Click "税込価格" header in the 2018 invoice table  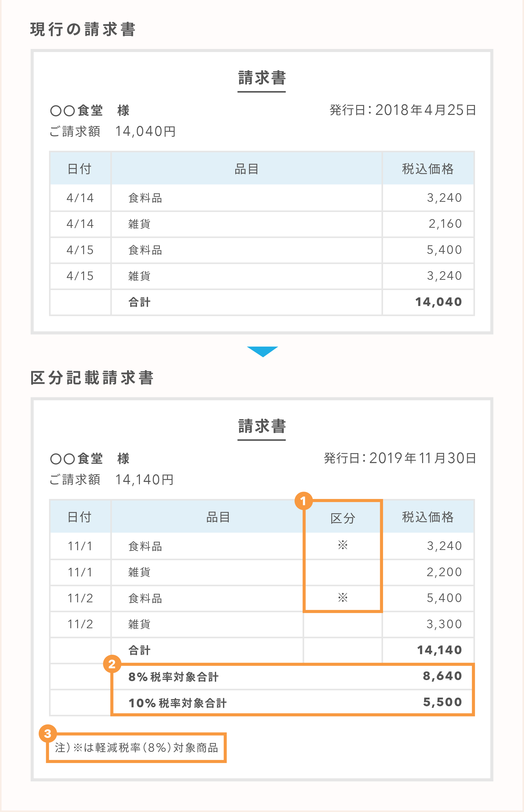coord(428,169)
